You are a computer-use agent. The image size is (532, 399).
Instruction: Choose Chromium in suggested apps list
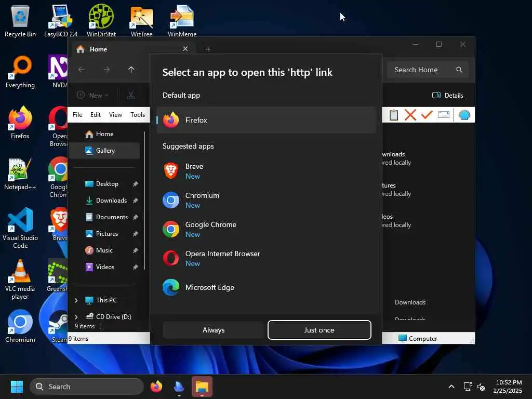[267, 200]
